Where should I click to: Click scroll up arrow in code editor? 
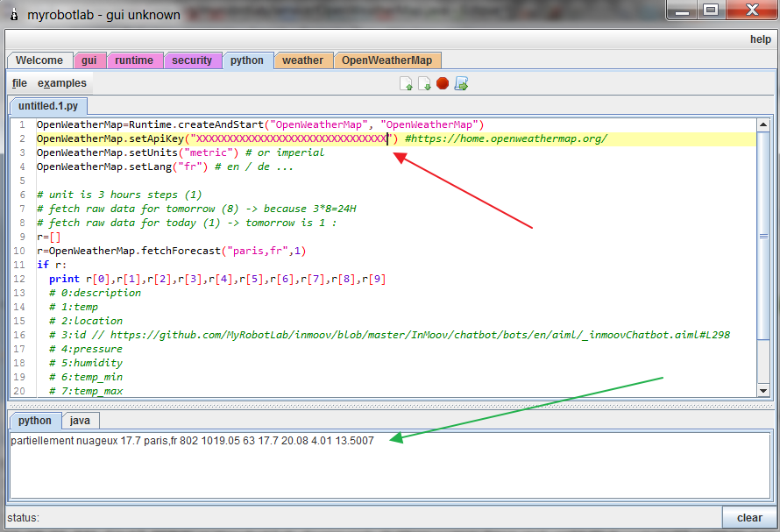764,125
